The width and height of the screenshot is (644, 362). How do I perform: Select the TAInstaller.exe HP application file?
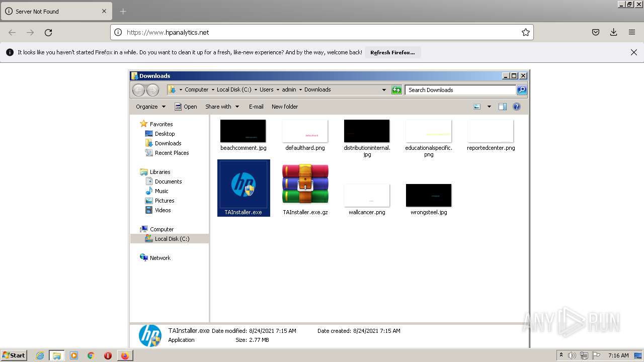pos(244,188)
